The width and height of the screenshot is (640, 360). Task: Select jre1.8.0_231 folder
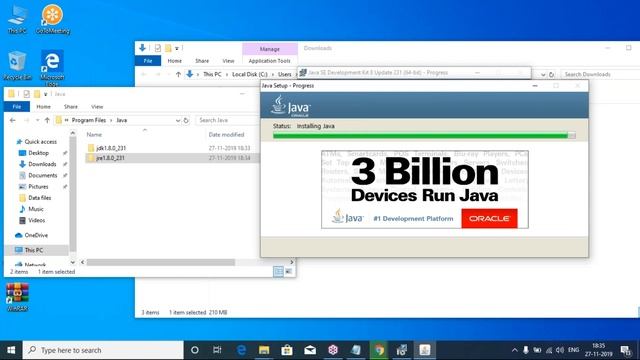[x=110, y=158]
